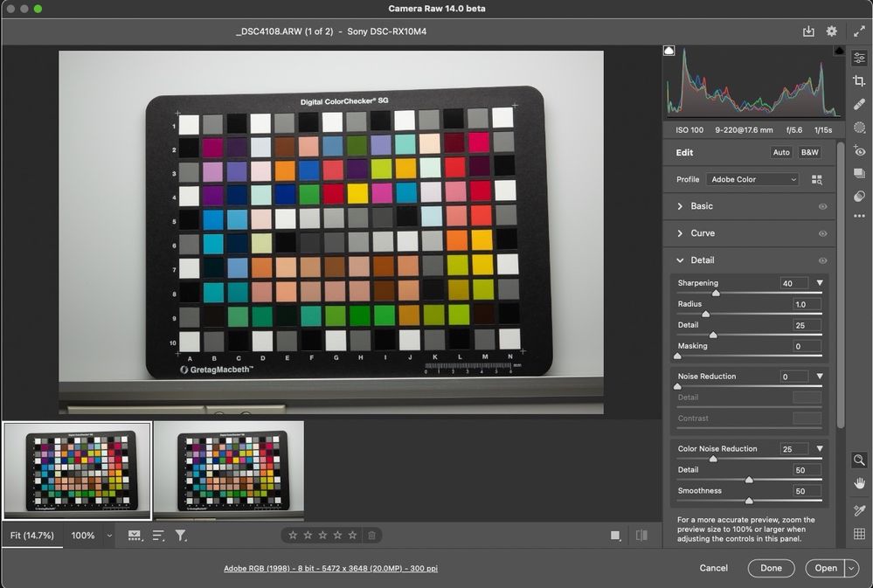Click the Radius value field showing 1.0

coord(807,305)
